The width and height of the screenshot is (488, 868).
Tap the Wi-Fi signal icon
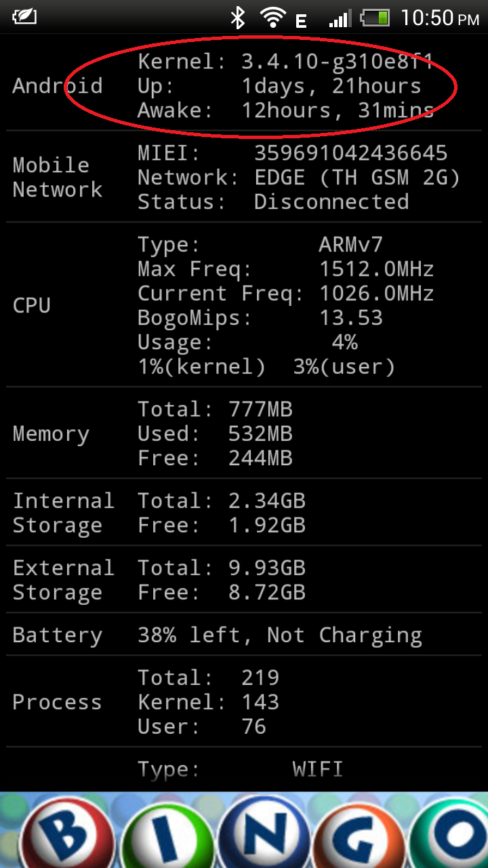[272, 18]
